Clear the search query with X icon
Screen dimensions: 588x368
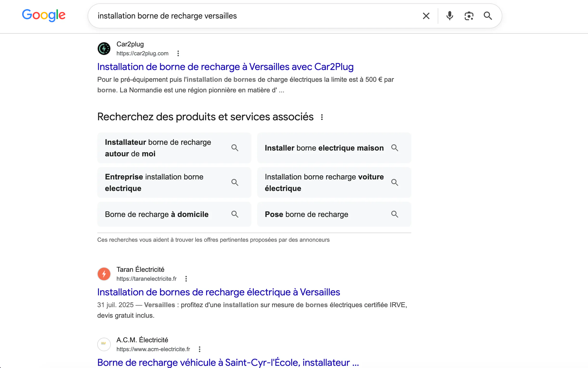426,16
